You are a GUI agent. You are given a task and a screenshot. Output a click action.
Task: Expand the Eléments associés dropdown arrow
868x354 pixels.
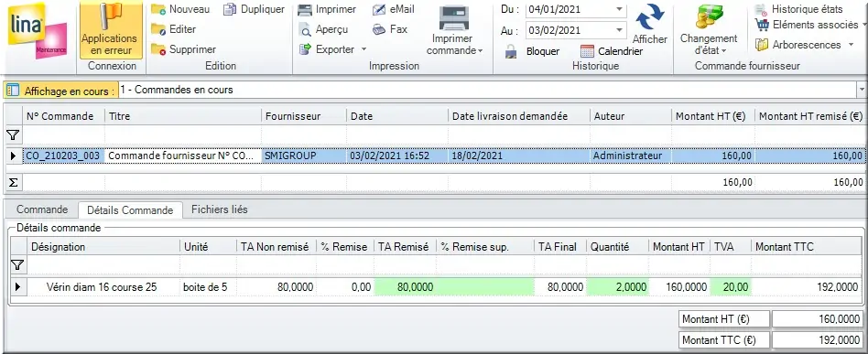coord(863,25)
